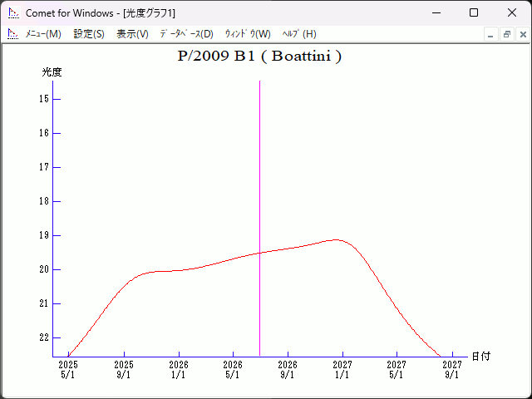Close the inner 光度グラフ1 child window

click(x=523, y=35)
